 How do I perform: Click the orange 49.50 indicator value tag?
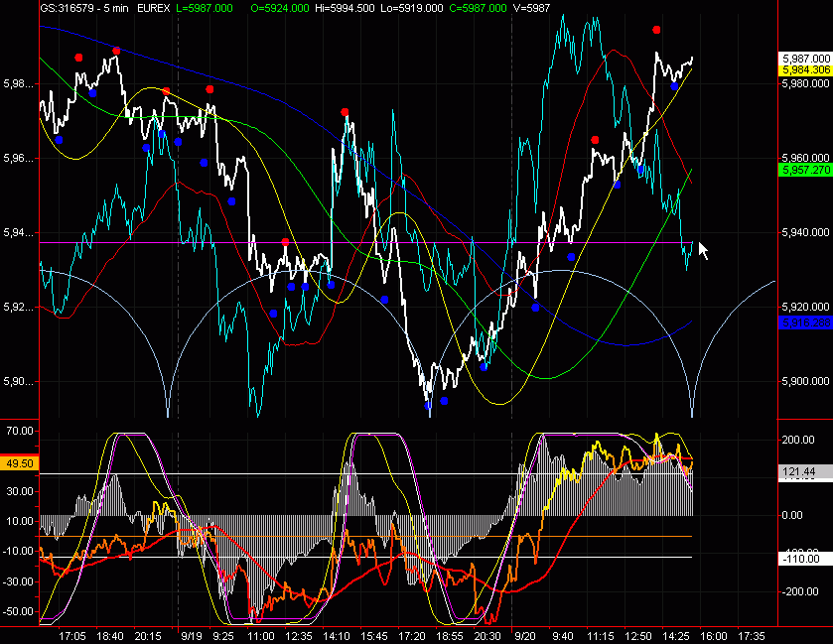(x=19, y=463)
